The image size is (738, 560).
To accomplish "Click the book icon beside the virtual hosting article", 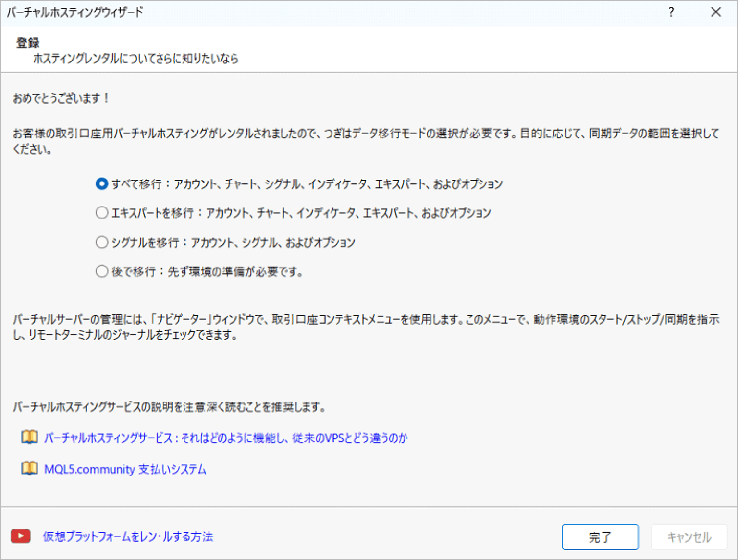I will (x=29, y=437).
